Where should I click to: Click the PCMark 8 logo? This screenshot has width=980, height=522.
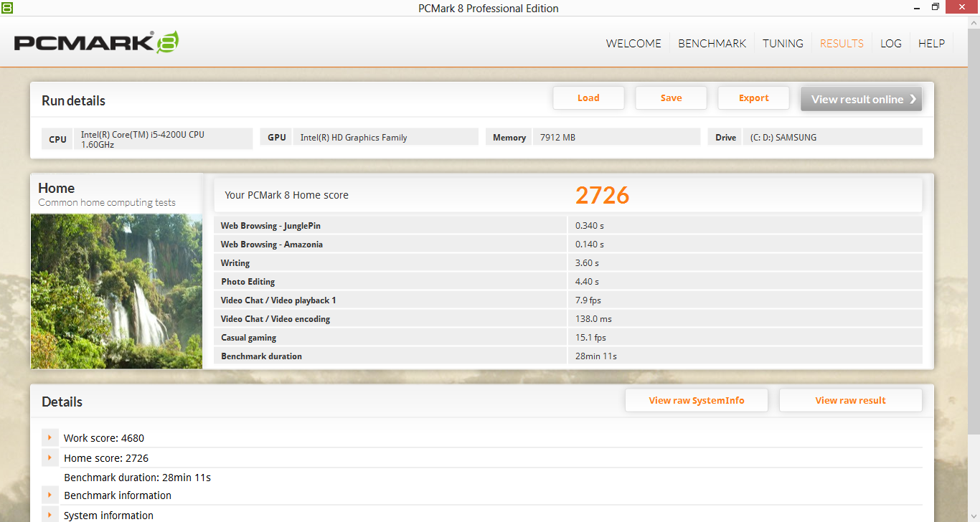point(97,42)
